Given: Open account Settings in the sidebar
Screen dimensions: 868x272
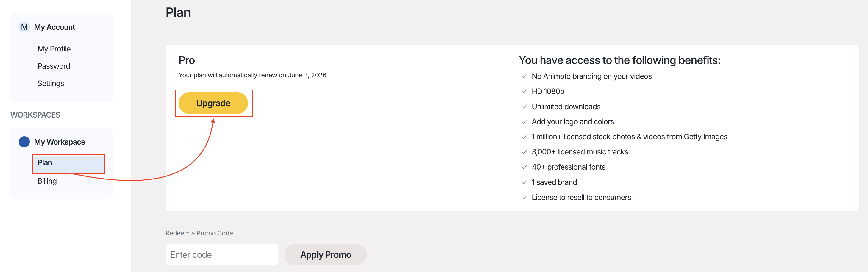Looking at the screenshot, I should click(51, 83).
